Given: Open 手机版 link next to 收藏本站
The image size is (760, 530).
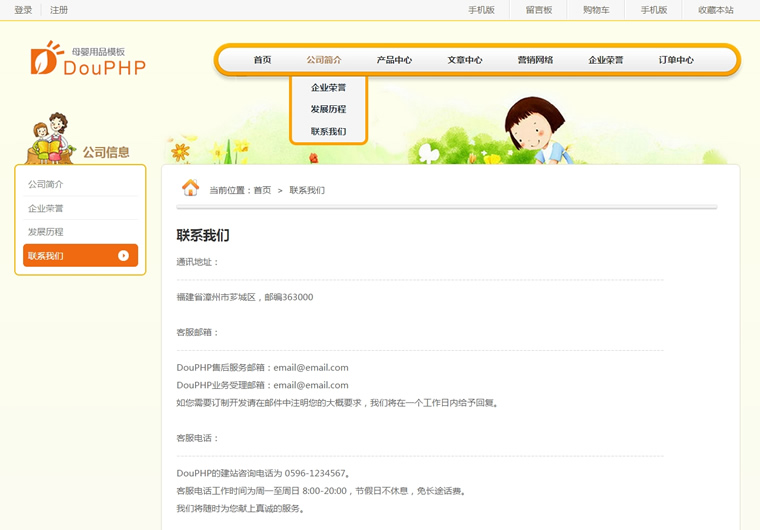Looking at the screenshot, I should tap(654, 10).
